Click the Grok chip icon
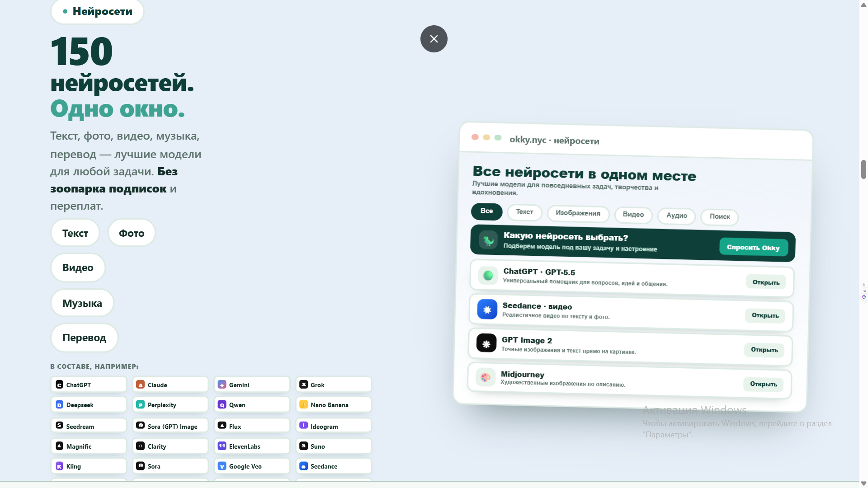This screenshot has height=488, width=868. (304, 385)
